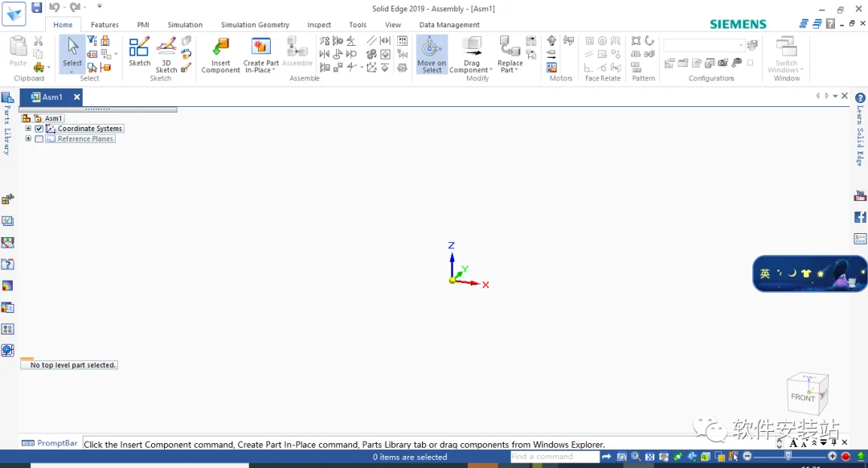Expand the Reference Planes tree node

coord(27,139)
